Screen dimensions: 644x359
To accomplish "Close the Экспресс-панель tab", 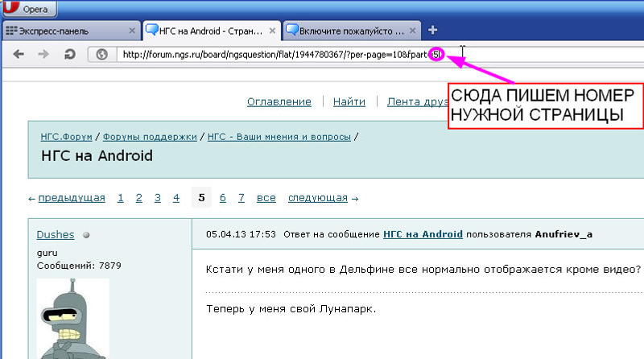I will pyautogui.click(x=132, y=31).
